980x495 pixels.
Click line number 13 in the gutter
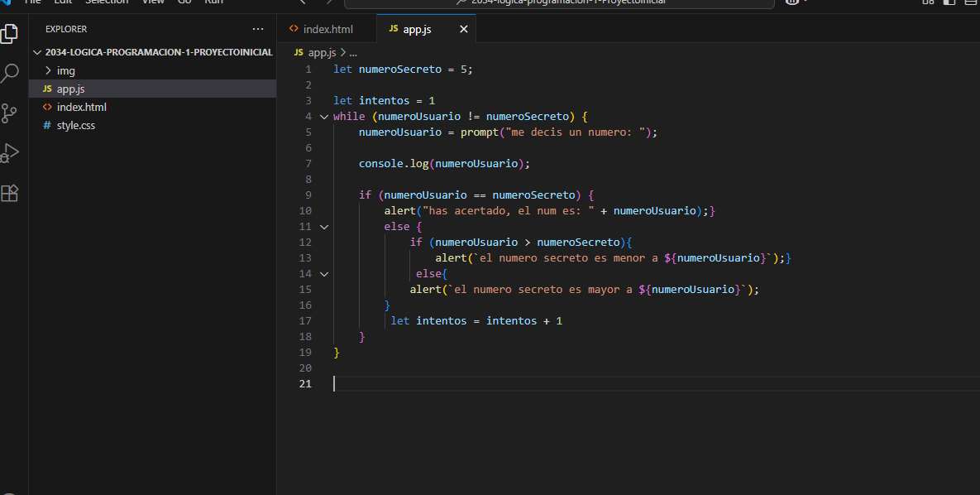point(305,257)
